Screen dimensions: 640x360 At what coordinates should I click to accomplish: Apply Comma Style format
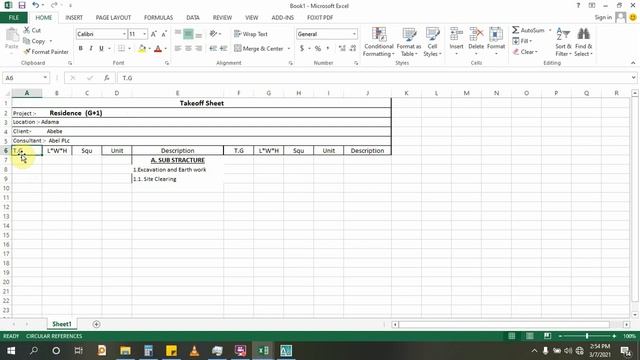click(x=328, y=48)
